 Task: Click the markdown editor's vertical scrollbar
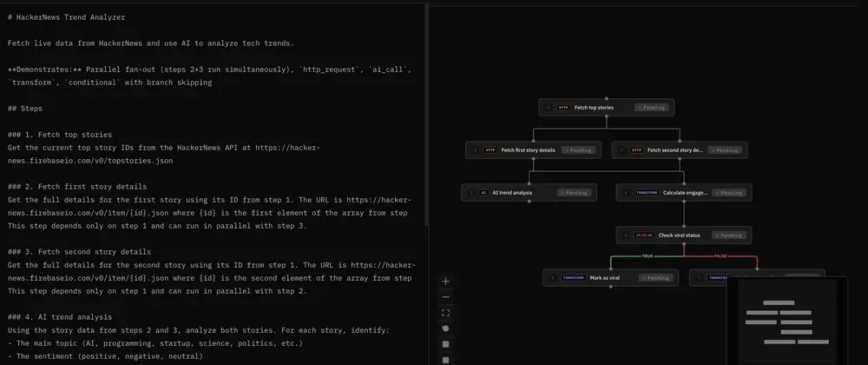[x=425, y=114]
